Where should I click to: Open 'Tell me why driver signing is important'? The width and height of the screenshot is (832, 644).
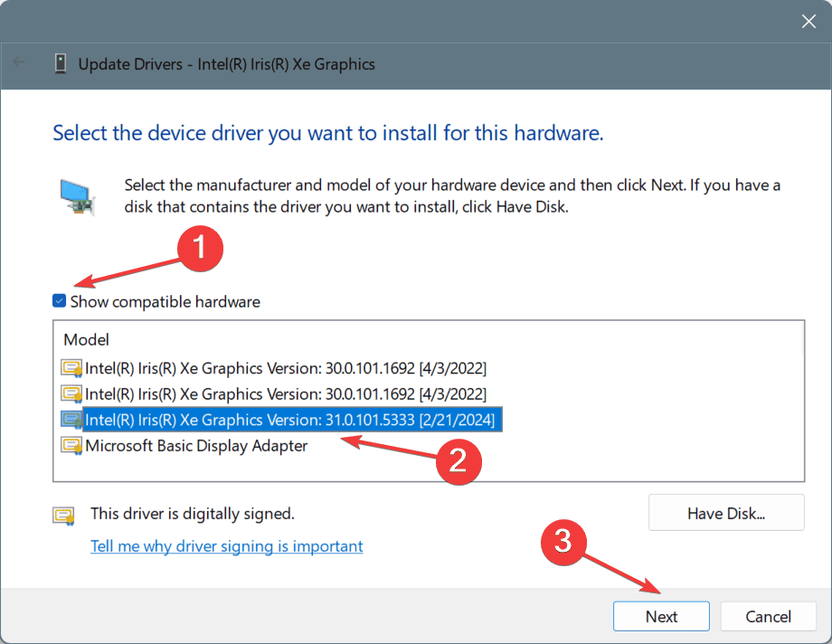point(227,545)
